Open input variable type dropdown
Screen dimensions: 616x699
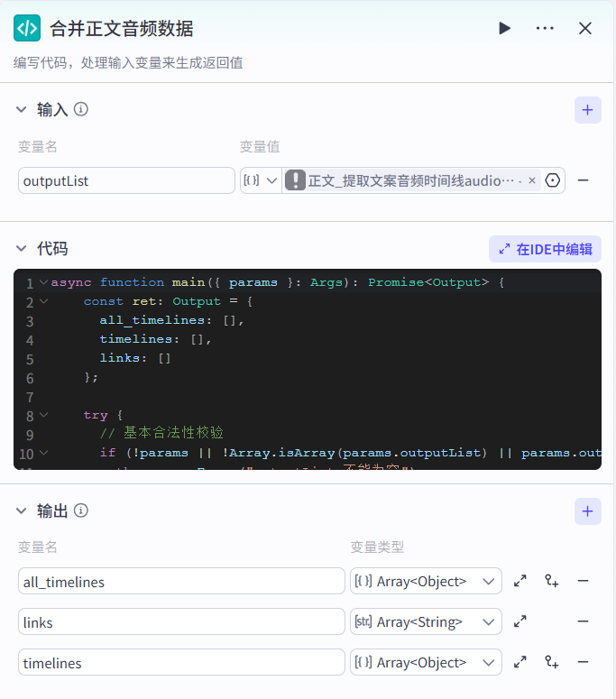pos(261,180)
